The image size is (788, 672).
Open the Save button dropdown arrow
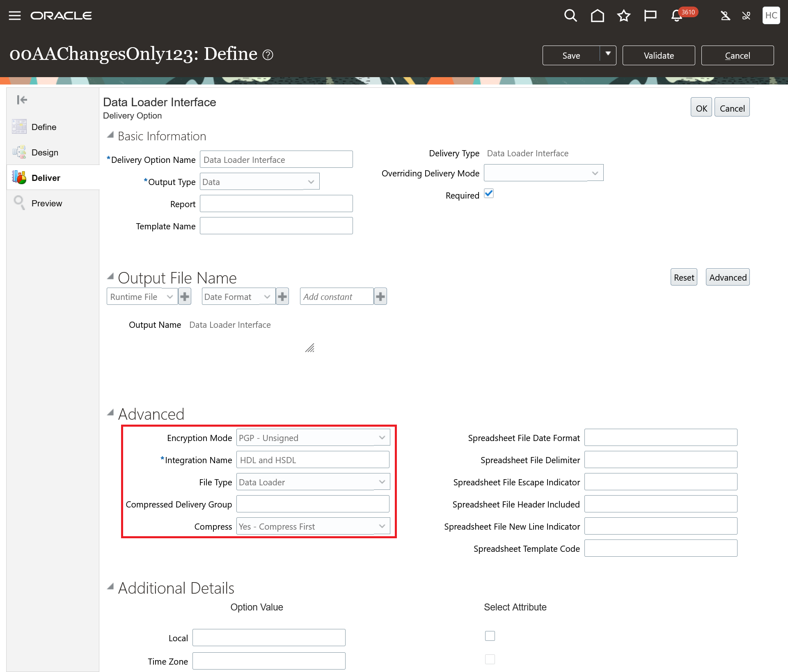click(x=608, y=55)
